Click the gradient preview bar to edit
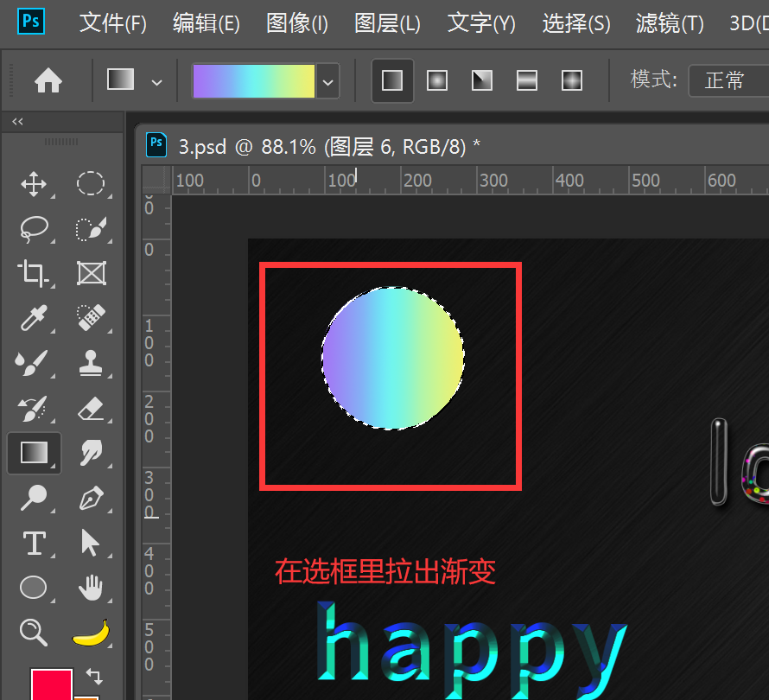769x700 pixels. pos(254,81)
